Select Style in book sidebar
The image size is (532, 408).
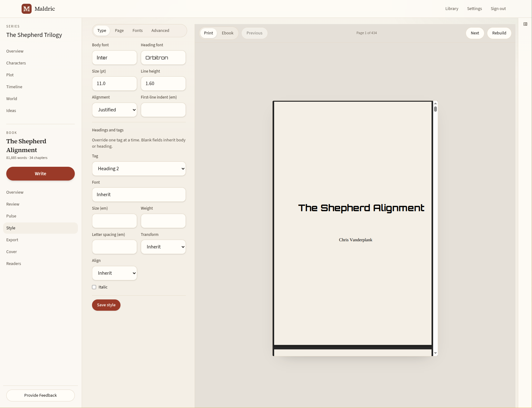click(x=40, y=228)
